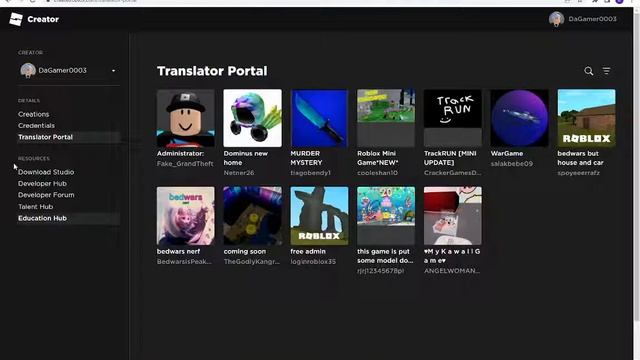Viewport: 640px width, 360px height.
Task: Open the My Kawaii Game thumbnail
Action: pyautogui.click(x=453, y=216)
